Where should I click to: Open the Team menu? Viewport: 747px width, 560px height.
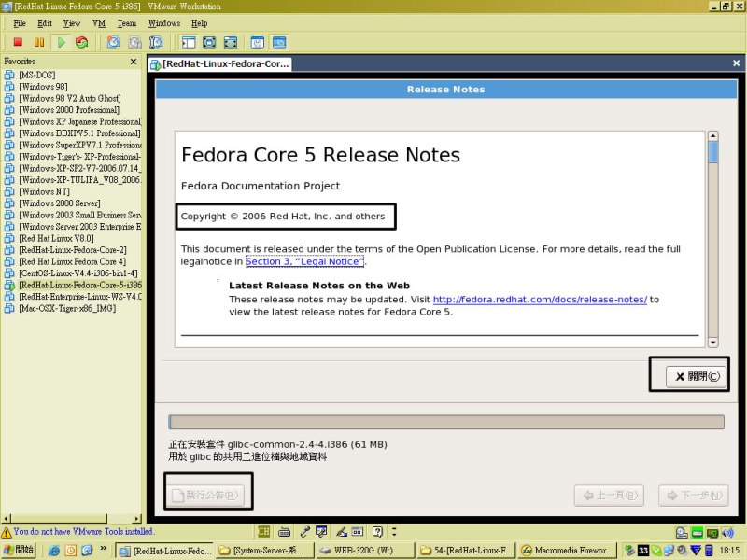(127, 23)
